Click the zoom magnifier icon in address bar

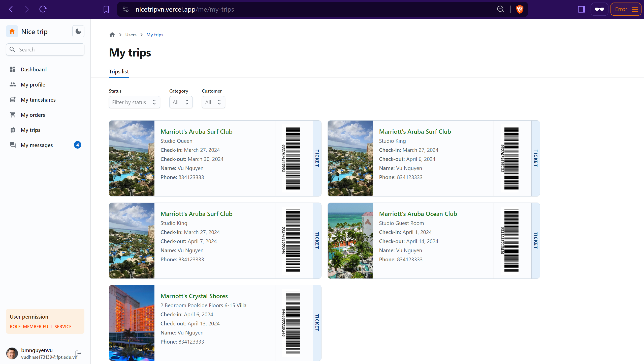[501, 9]
